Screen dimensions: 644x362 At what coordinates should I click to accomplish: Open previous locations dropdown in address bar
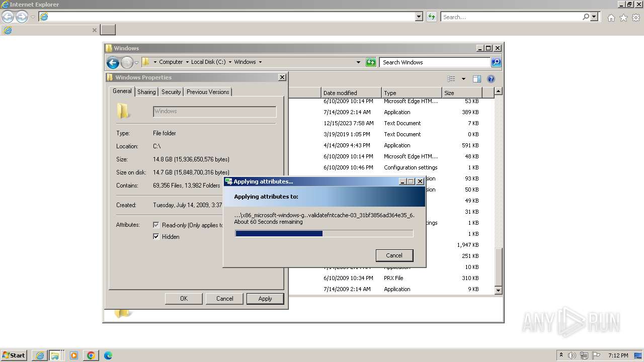[358, 62]
